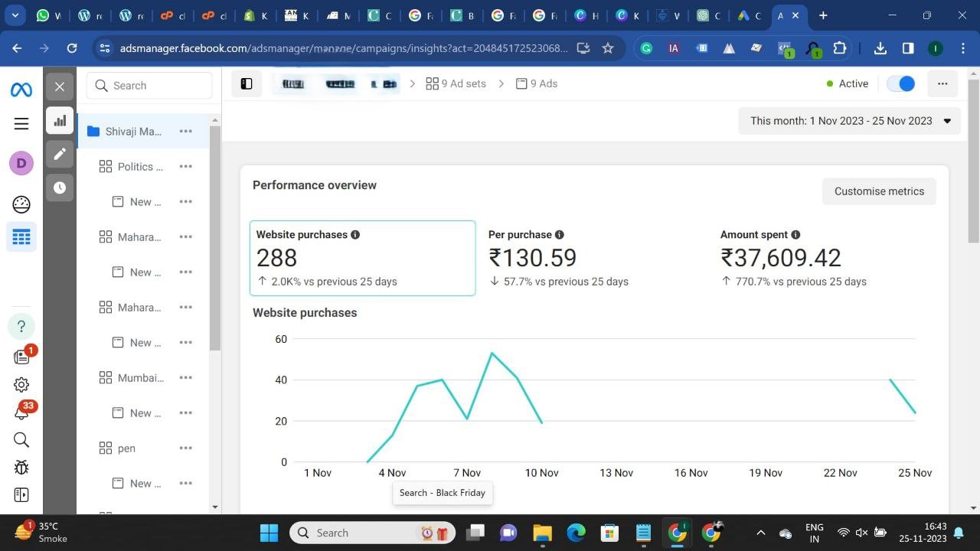Open the campaigns table grid icon
The width and height of the screenshot is (980, 551).
click(21, 237)
